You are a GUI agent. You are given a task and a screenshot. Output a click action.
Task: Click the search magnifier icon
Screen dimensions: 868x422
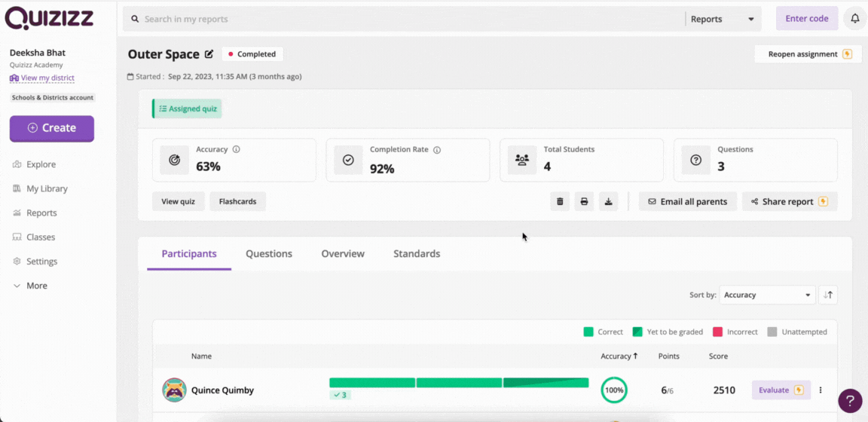point(135,19)
